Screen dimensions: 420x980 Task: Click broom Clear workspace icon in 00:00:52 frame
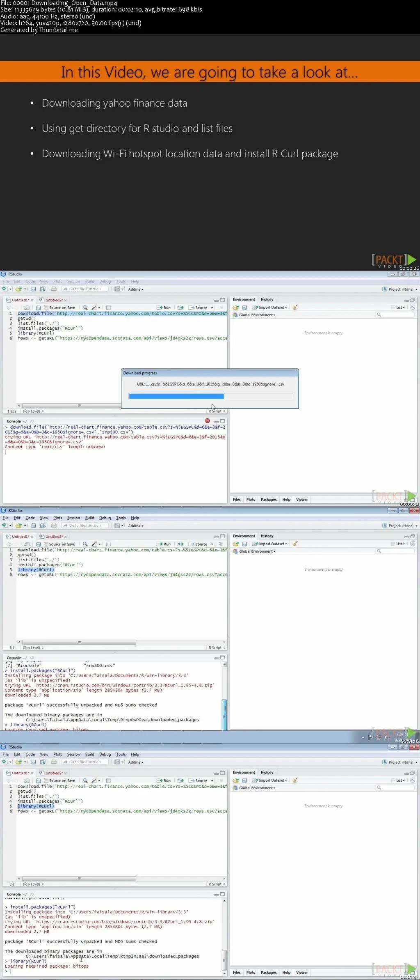coord(295,307)
